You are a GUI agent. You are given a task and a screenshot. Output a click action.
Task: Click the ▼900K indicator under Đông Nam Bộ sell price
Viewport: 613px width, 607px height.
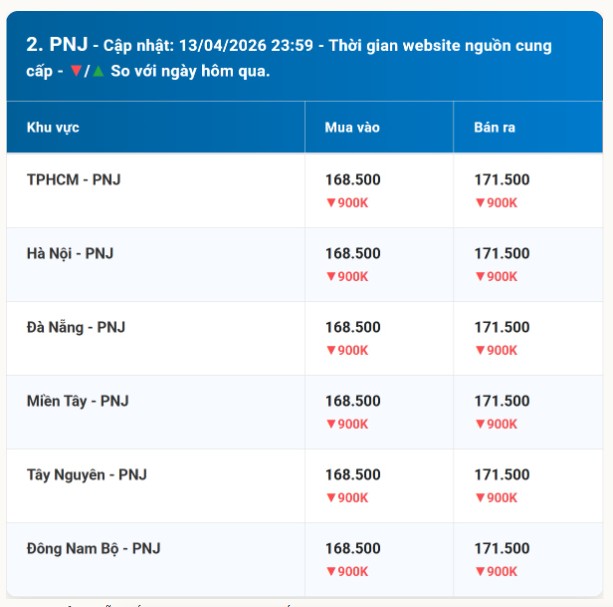[495, 571]
